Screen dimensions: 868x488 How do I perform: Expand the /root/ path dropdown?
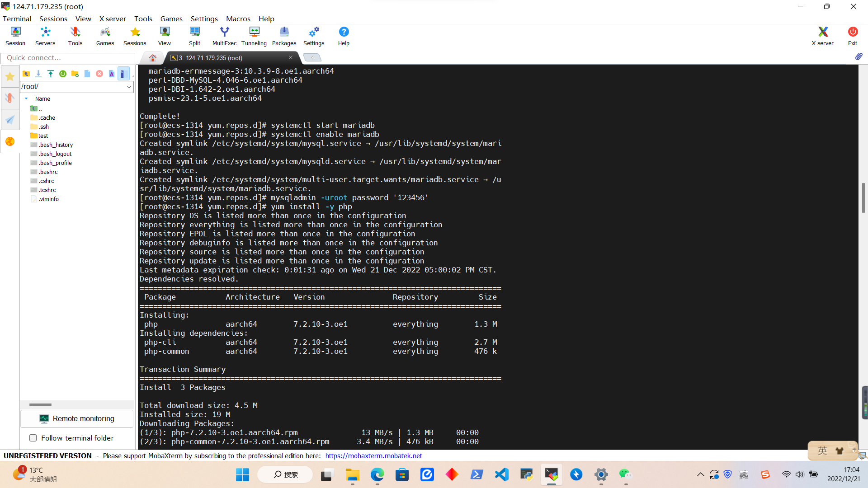coord(129,87)
